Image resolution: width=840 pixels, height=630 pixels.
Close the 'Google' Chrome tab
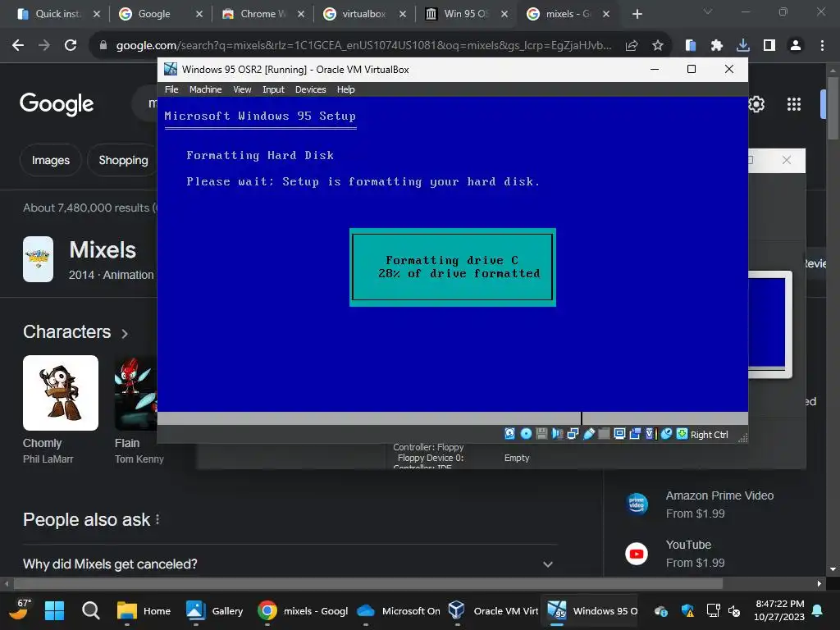199,14
